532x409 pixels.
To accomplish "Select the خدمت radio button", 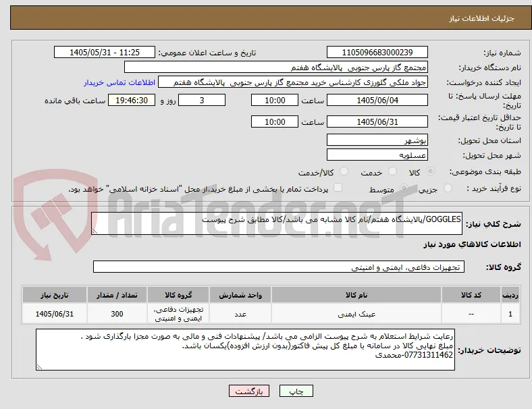I will point(392,171).
